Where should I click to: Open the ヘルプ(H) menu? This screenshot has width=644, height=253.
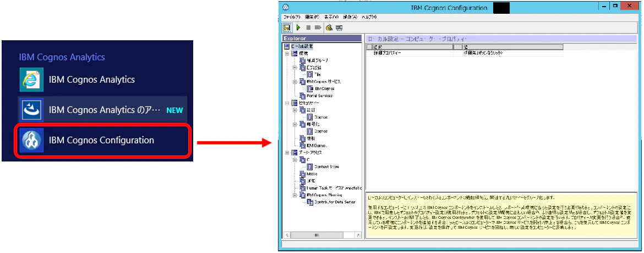click(369, 17)
